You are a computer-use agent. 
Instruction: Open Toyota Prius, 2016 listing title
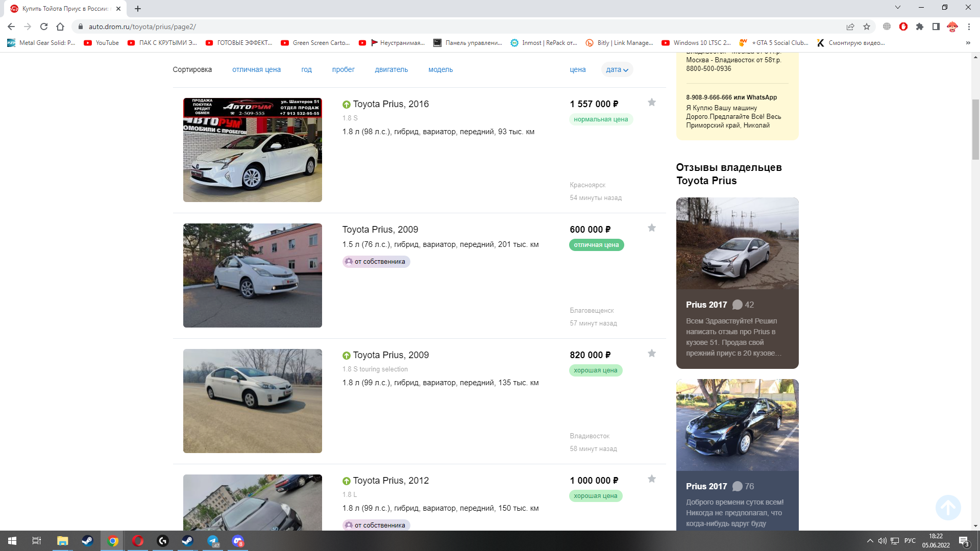[x=390, y=104]
